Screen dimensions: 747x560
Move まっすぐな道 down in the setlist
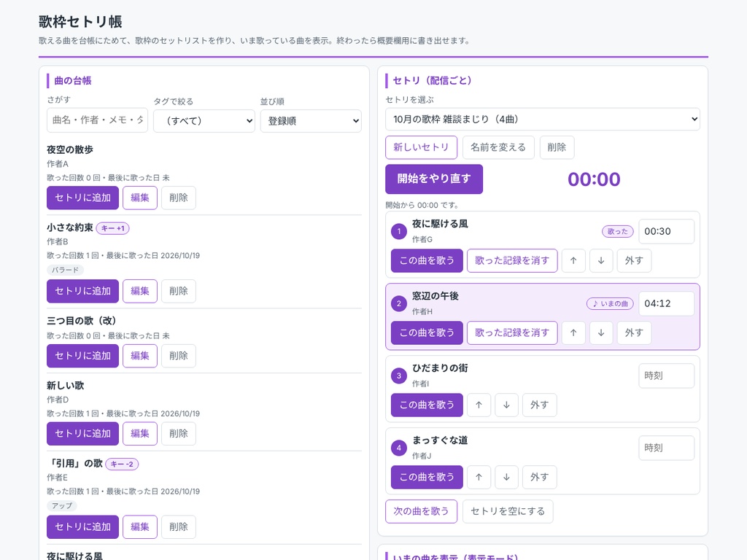pos(506,477)
